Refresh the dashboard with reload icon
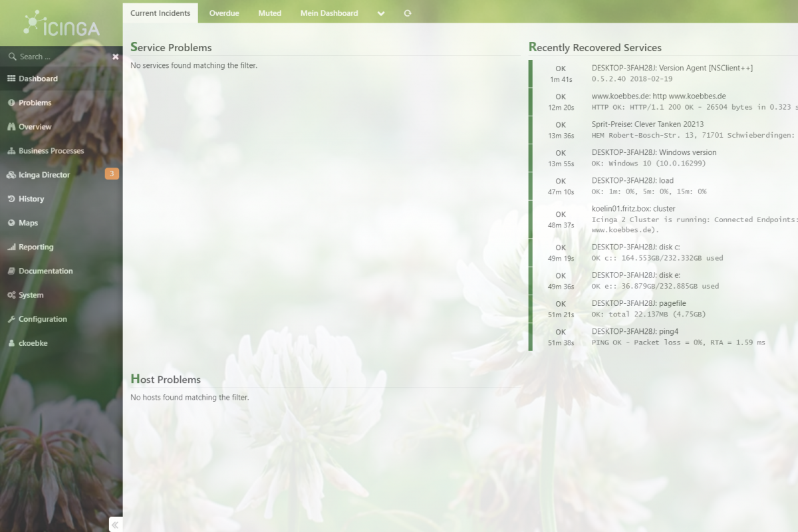 click(x=408, y=13)
